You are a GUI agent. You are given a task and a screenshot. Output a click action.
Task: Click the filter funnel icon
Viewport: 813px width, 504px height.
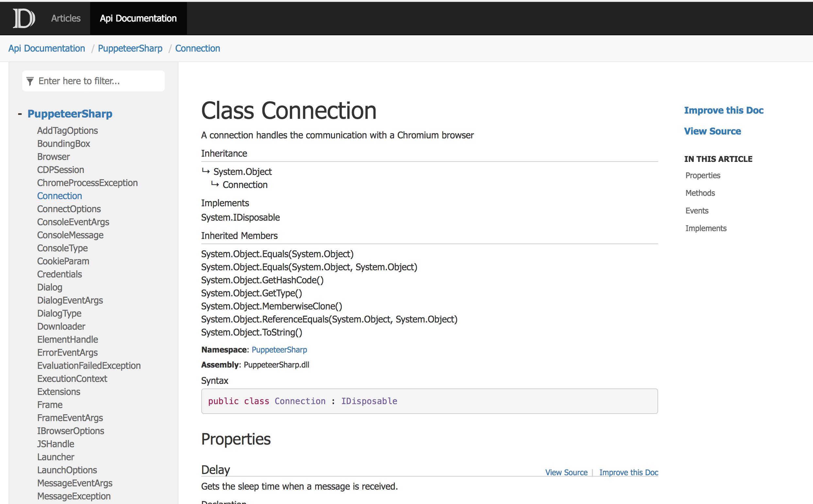pyautogui.click(x=30, y=81)
